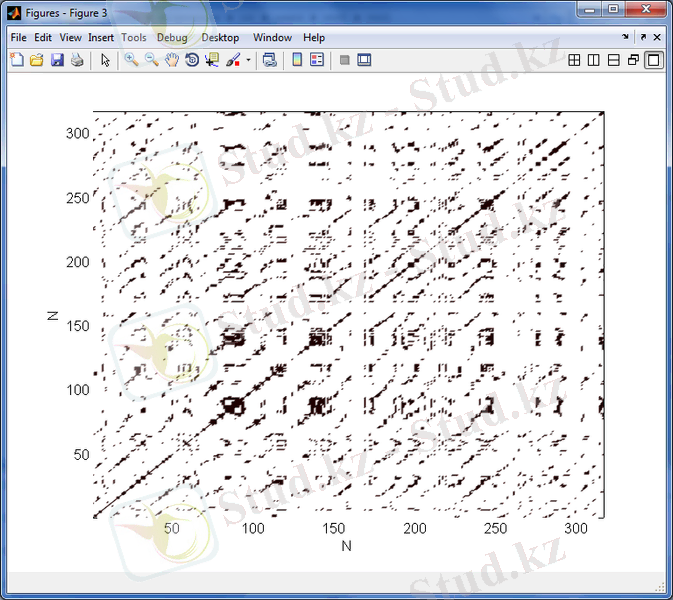Screen dimensions: 673x600
Task: Click the New Figure icon
Action: (x=17, y=60)
